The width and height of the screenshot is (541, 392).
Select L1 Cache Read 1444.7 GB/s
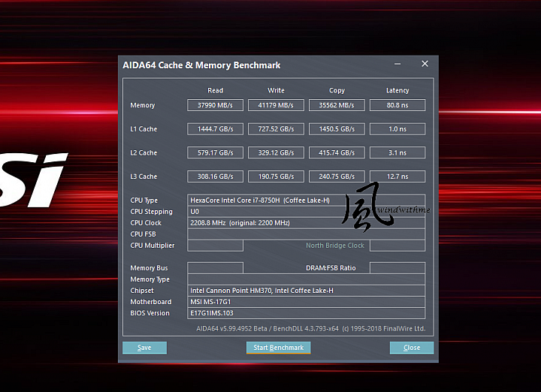[216, 129]
